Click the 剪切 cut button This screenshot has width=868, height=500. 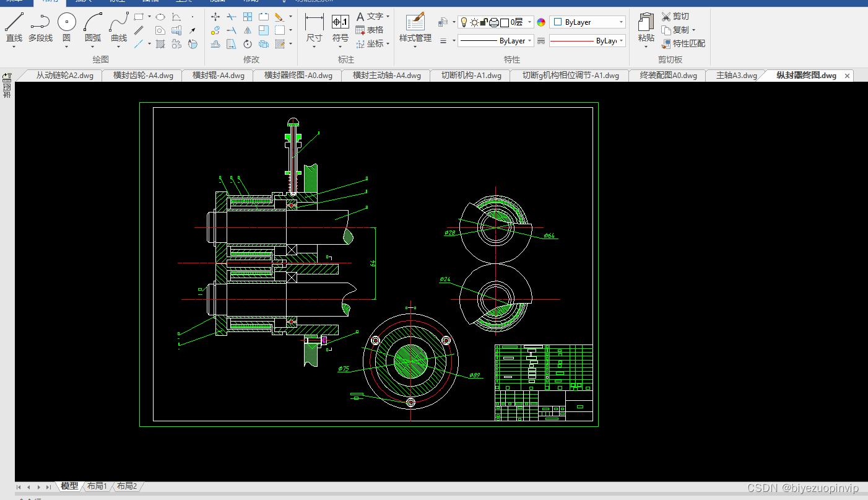coord(675,16)
